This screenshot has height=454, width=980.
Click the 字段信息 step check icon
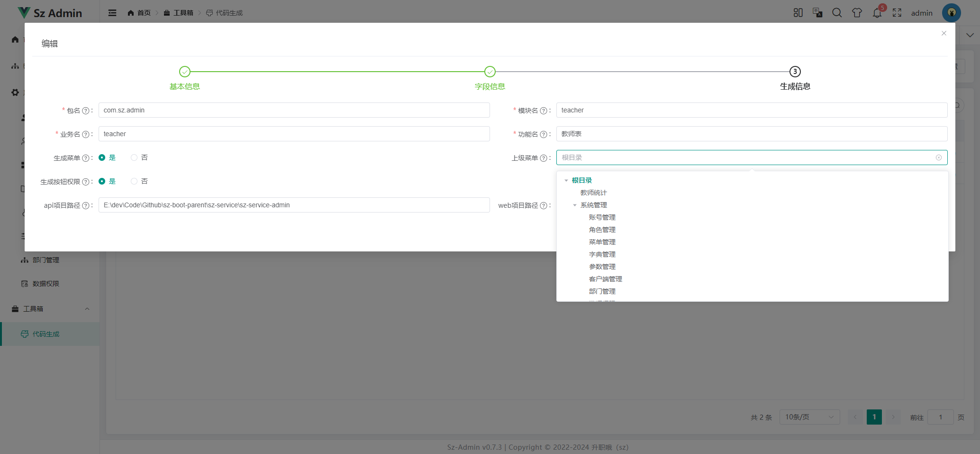[x=490, y=72]
